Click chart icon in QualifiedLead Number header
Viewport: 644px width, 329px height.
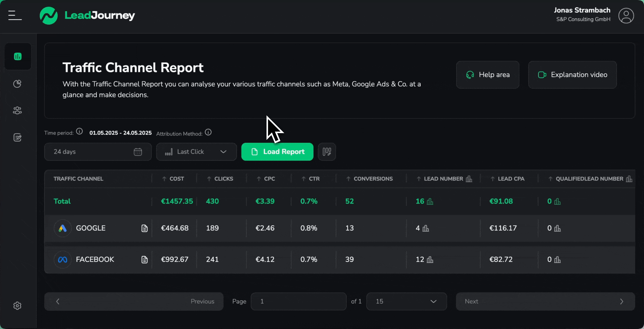click(x=629, y=179)
